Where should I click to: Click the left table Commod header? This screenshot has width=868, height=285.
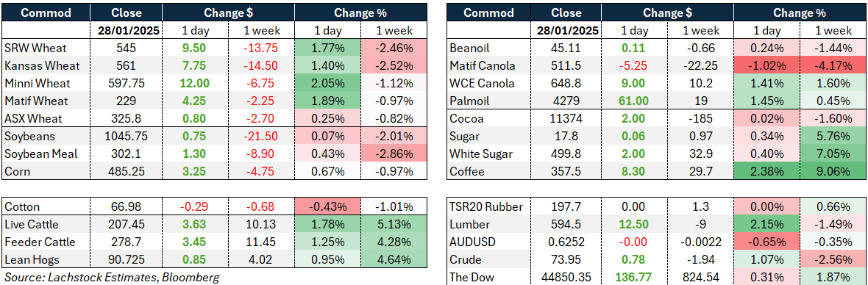(x=46, y=12)
